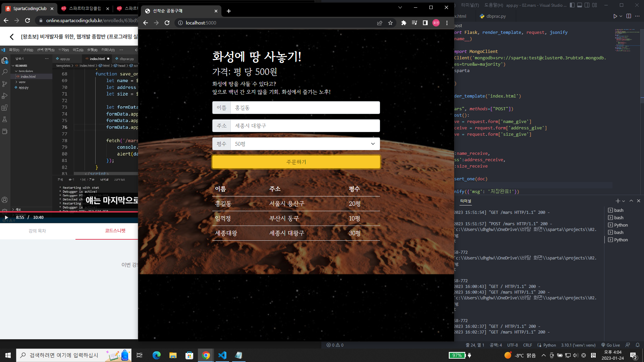The height and width of the screenshot is (362, 644).
Task: Toggle VS Code panel layout
Action: coord(580,5)
